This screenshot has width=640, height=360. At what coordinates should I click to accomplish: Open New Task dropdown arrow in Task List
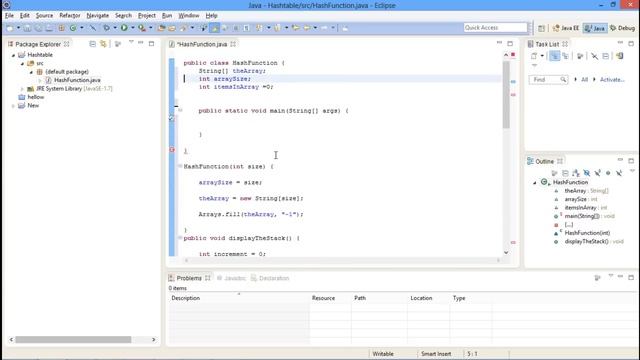[x=542, y=56]
